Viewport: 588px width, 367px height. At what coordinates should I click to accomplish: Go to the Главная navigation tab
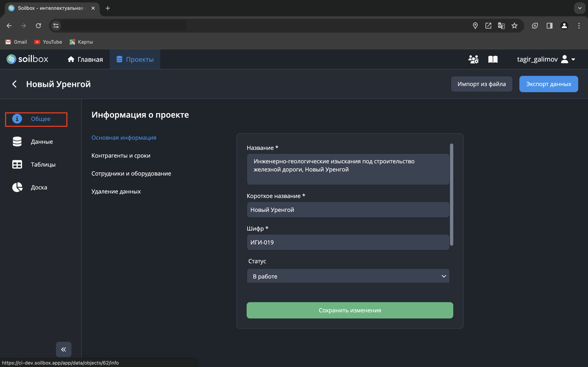pos(85,59)
